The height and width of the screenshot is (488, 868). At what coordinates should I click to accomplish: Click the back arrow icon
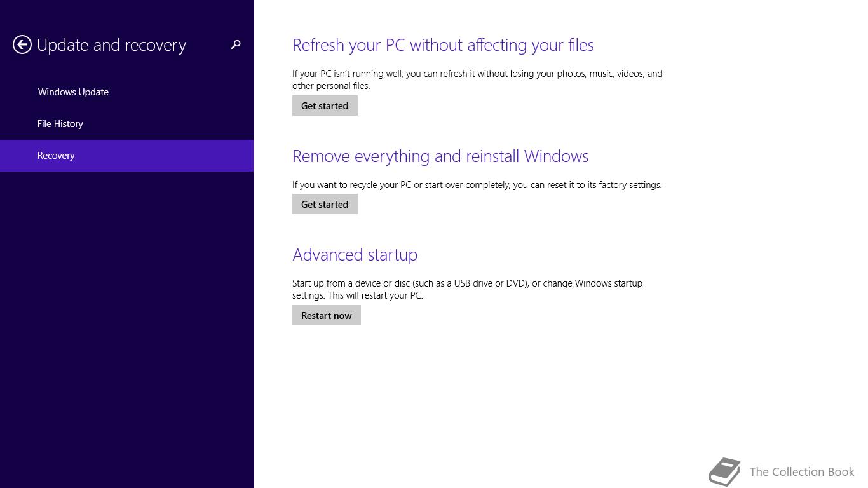point(22,44)
